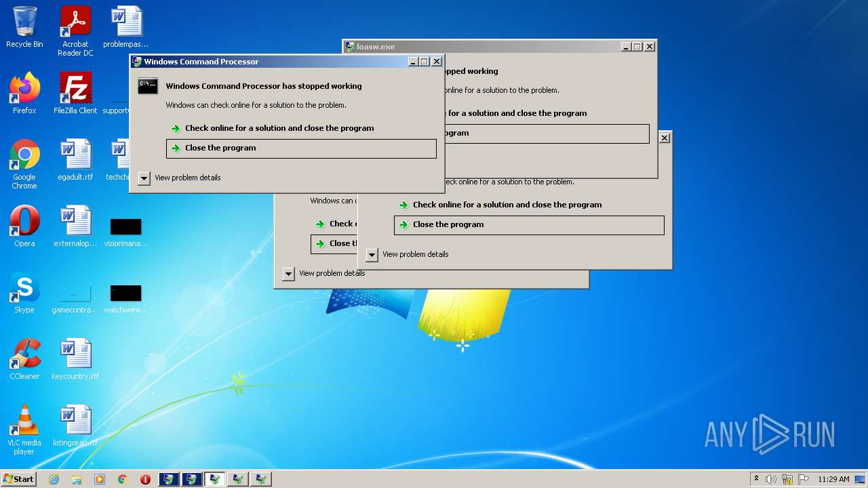The width and height of the screenshot is (868, 488).
Task: Open the network status tray icon
Action: (x=787, y=479)
